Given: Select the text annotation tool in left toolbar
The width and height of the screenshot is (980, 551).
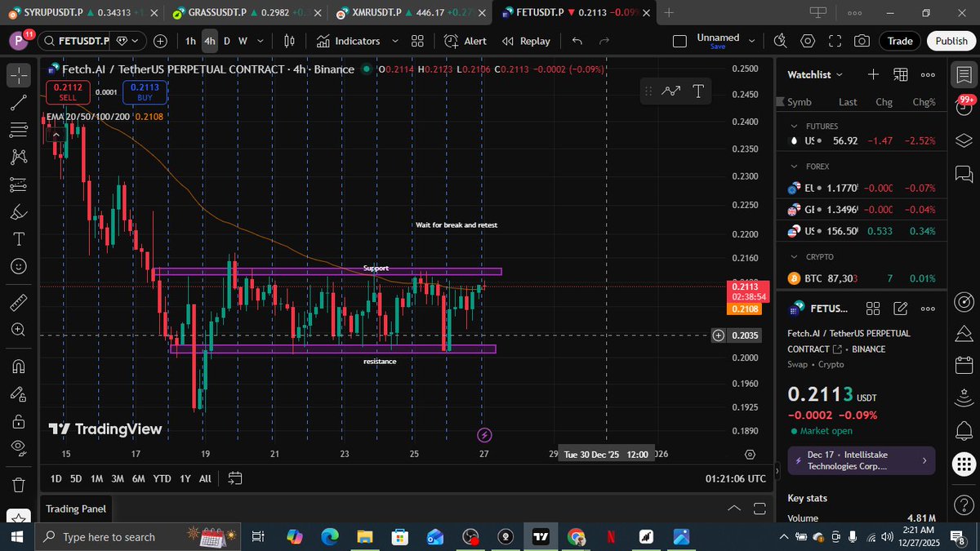Looking at the screenshot, I should [x=19, y=239].
